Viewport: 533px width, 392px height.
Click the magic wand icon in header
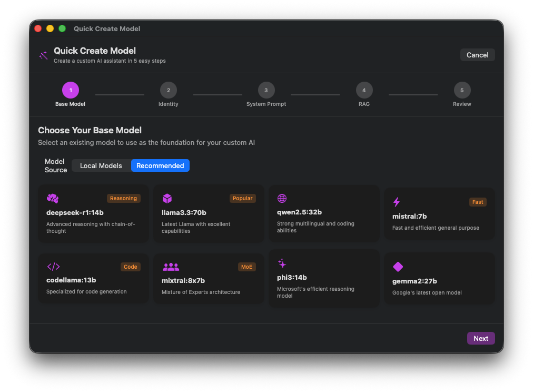(x=43, y=55)
